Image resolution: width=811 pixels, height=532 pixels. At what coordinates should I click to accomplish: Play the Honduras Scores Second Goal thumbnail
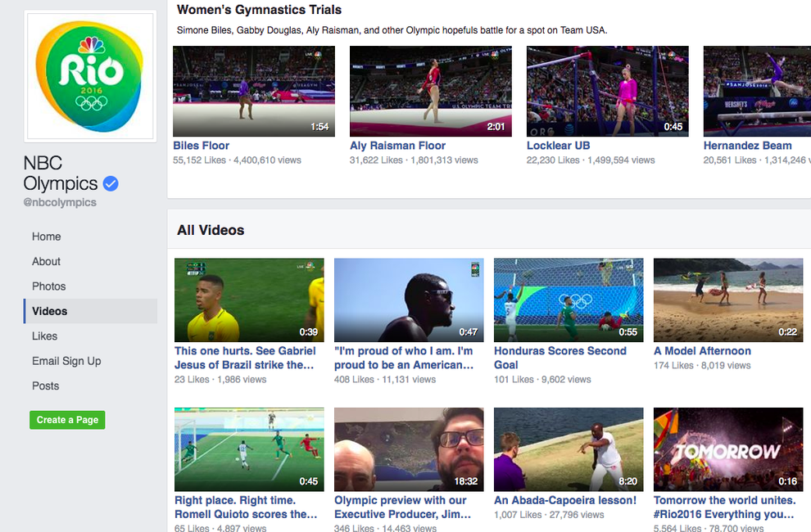pos(569,300)
